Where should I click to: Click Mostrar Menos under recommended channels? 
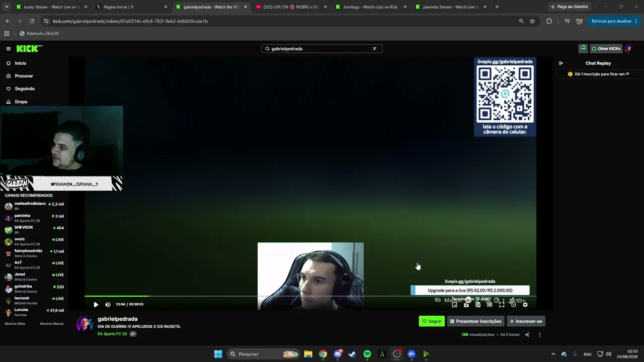[x=52, y=324]
